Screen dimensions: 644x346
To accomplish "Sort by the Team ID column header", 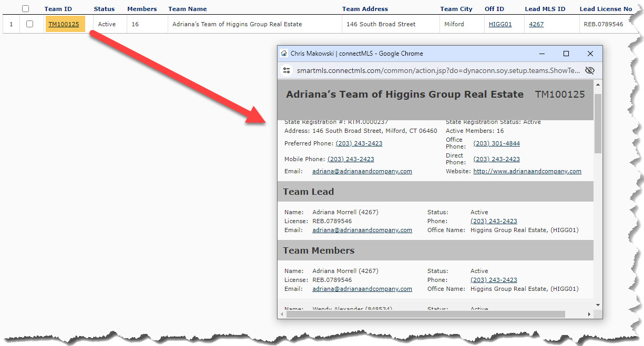I will click(x=58, y=9).
